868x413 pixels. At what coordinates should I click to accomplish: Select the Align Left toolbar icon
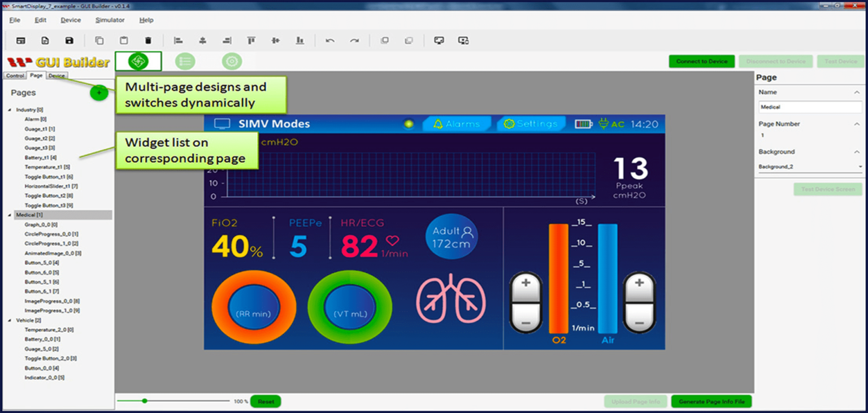tap(178, 40)
